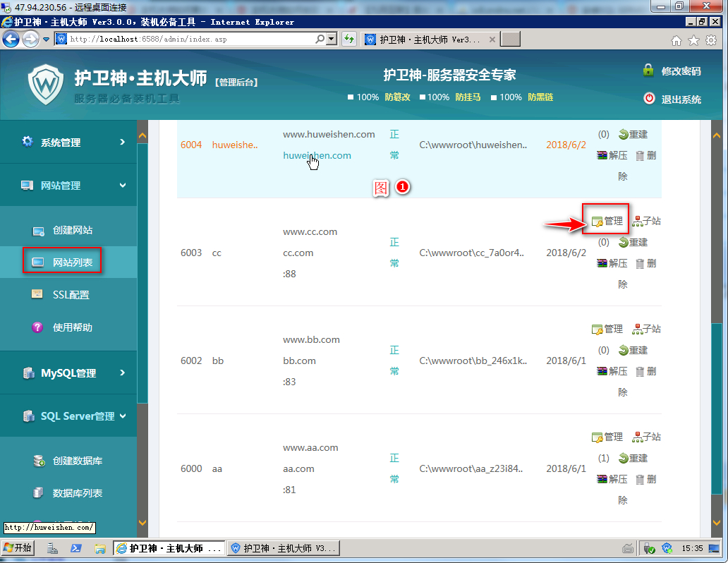Open 创建网站 in the sidebar

coord(72,230)
